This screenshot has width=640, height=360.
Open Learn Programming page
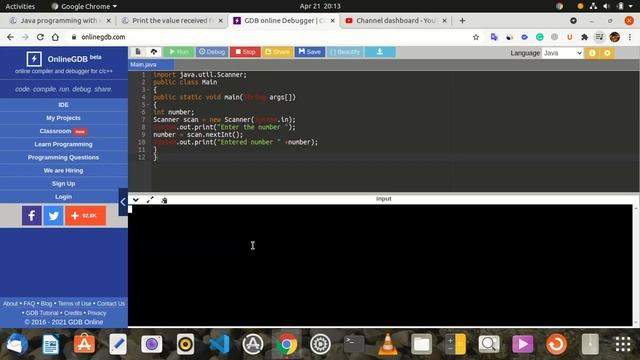63,144
